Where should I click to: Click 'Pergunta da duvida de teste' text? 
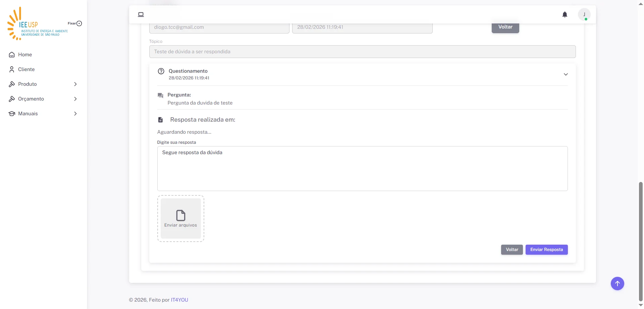point(200,103)
